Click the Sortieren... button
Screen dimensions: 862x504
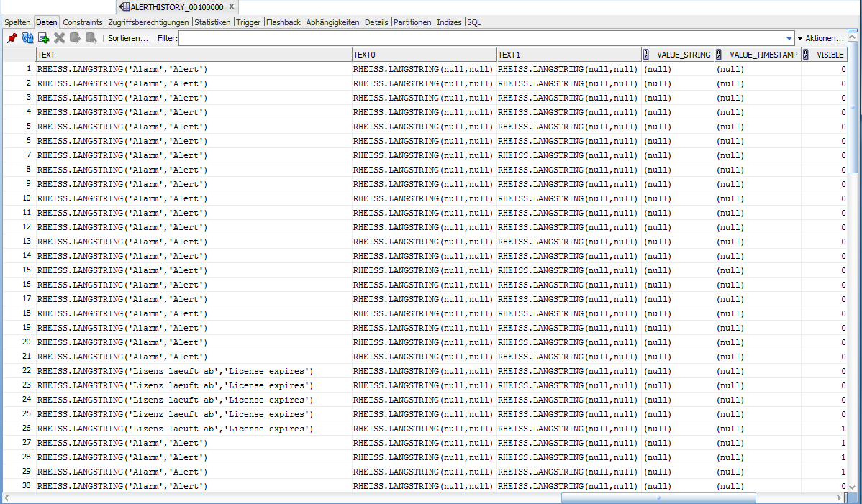[128, 38]
